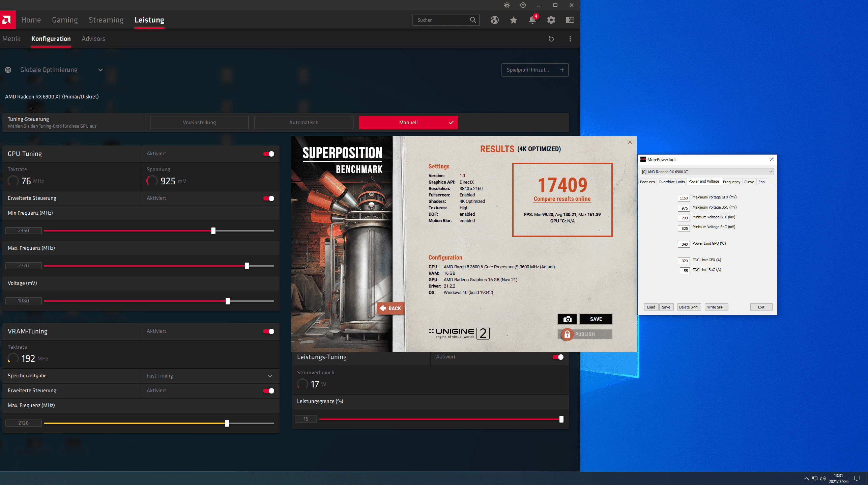Open the bug report icon in title bar

click(x=507, y=5)
